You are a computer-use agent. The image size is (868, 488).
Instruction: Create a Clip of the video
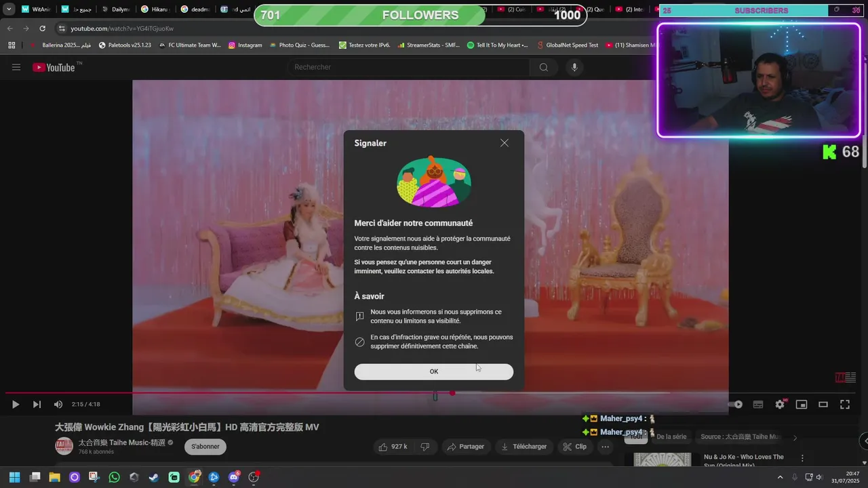(574, 447)
